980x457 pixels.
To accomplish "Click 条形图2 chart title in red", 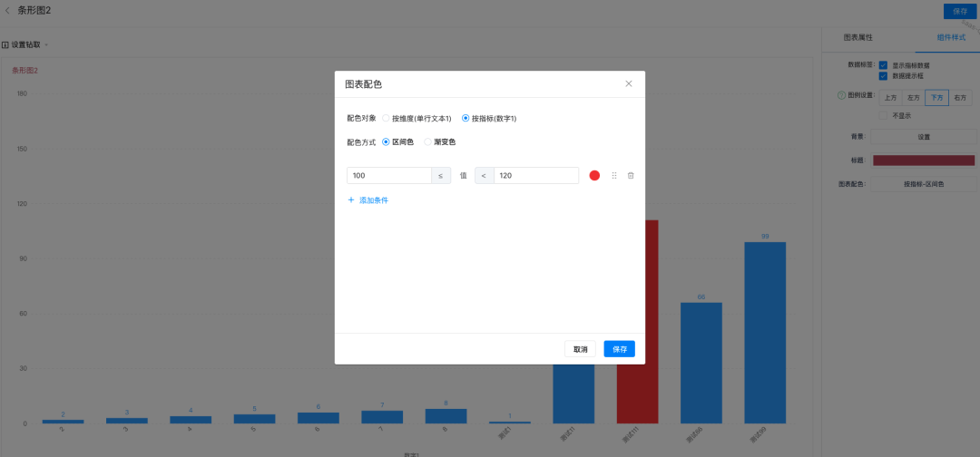I will (x=25, y=71).
